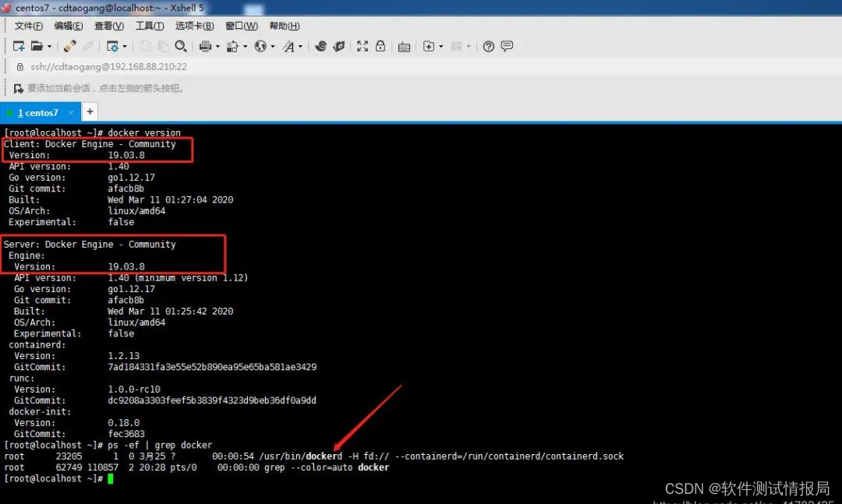The height and width of the screenshot is (504, 842).
Task: Click the lock icon in address bar
Action: pyautogui.click(x=19, y=66)
